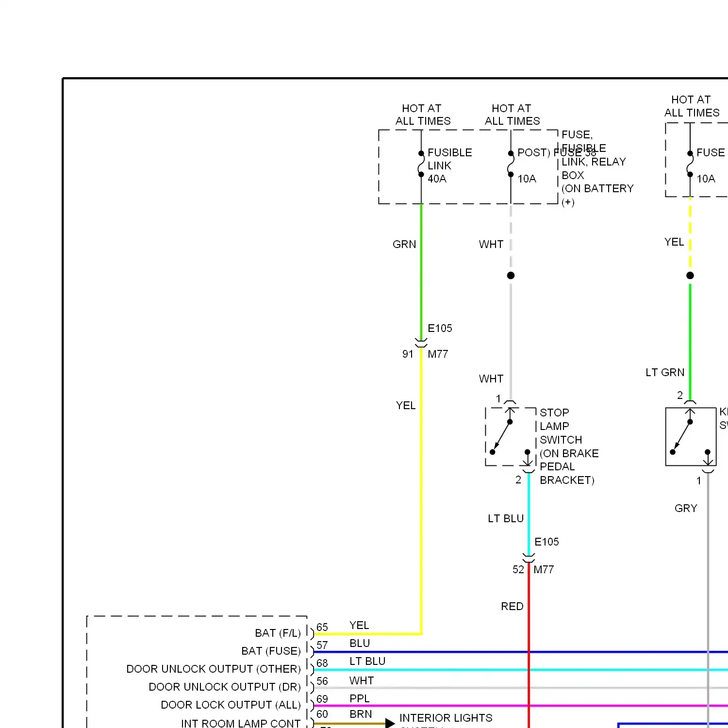Screen dimensions: 728x728
Task: Click 'HOT AT ALL TIMES' above POST fuse
Action: click(512, 115)
